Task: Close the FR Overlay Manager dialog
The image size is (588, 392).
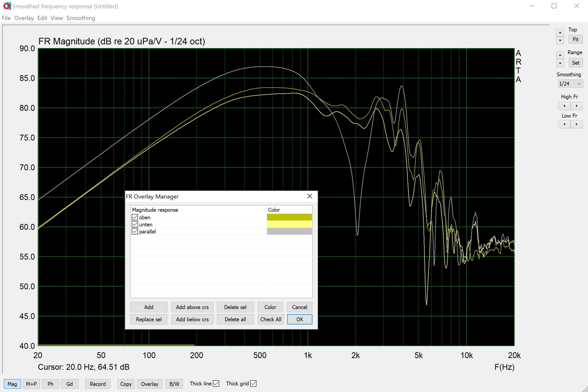Action: [x=310, y=196]
